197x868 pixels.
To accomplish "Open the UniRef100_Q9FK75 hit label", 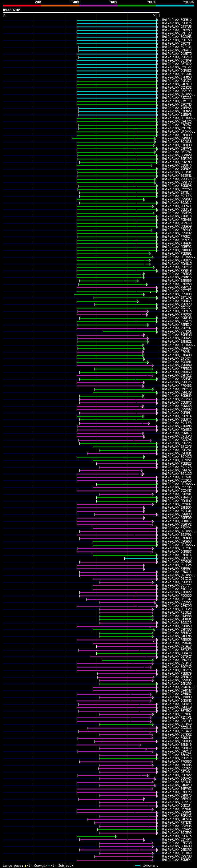I will click(176, 23).
